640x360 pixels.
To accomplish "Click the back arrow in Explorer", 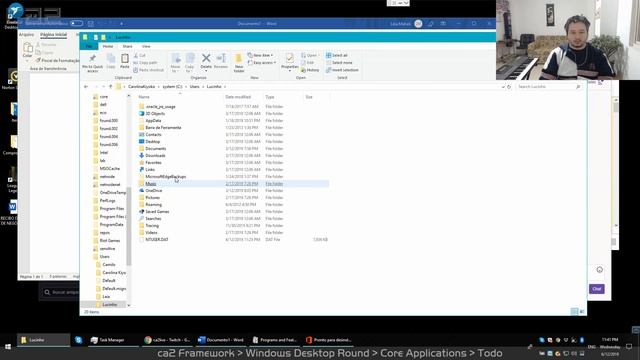I will [86, 87].
